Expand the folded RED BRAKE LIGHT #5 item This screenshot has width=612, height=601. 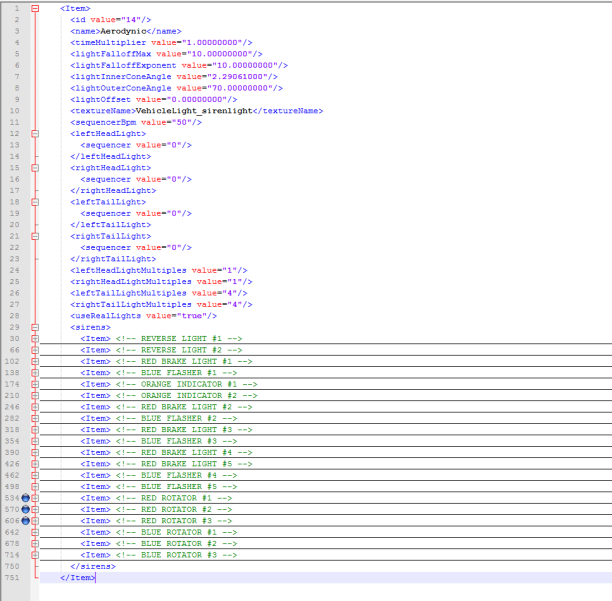[35, 463]
